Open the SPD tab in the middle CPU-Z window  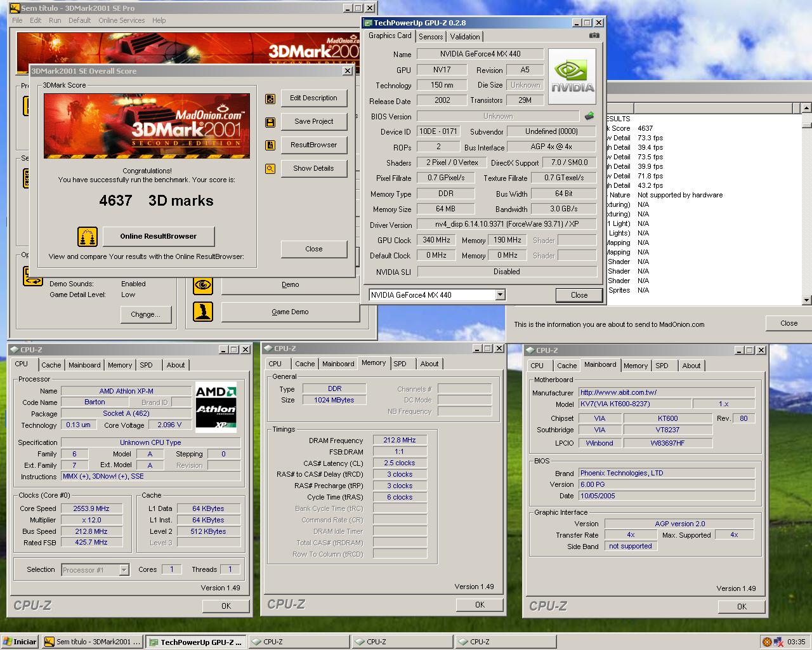tap(400, 364)
